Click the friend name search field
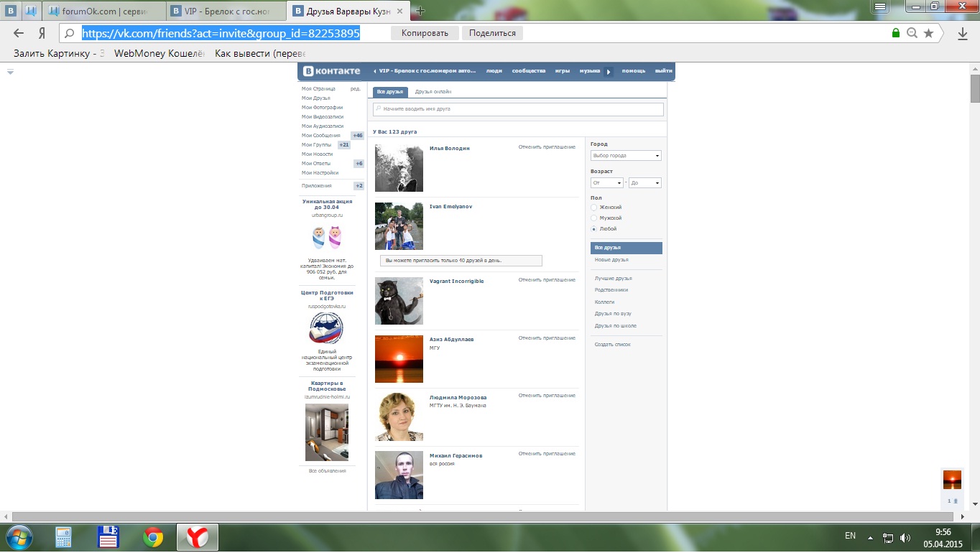The image size is (980, 553). [x=518, y=109]
